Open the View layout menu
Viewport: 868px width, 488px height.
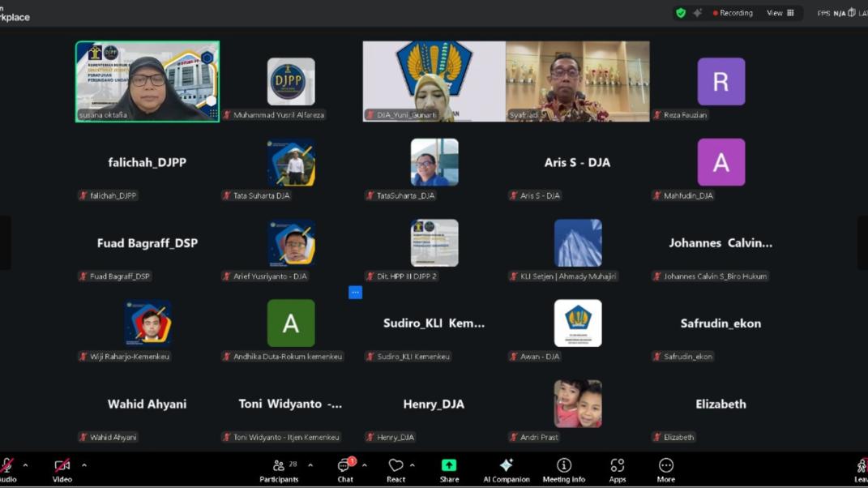[780, 13]
